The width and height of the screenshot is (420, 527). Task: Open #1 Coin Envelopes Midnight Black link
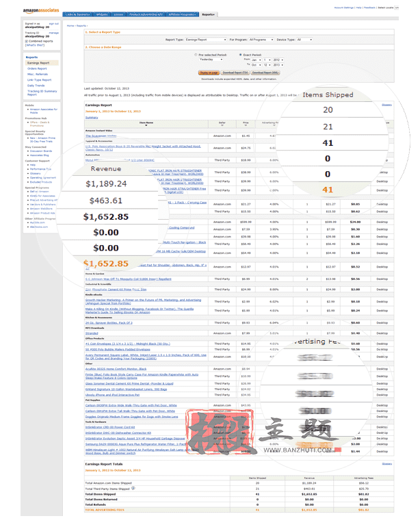pos(127,344)
